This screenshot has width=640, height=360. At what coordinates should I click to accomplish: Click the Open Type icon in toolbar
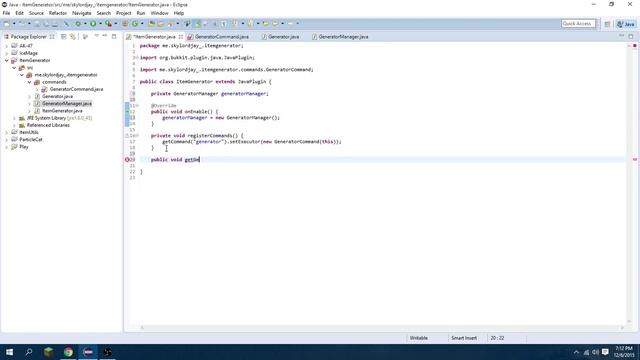151,24
